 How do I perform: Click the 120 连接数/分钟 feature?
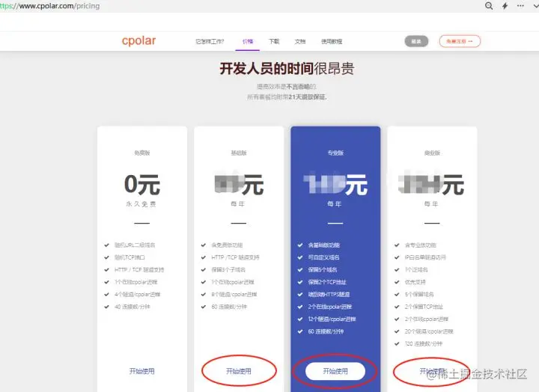424,343
